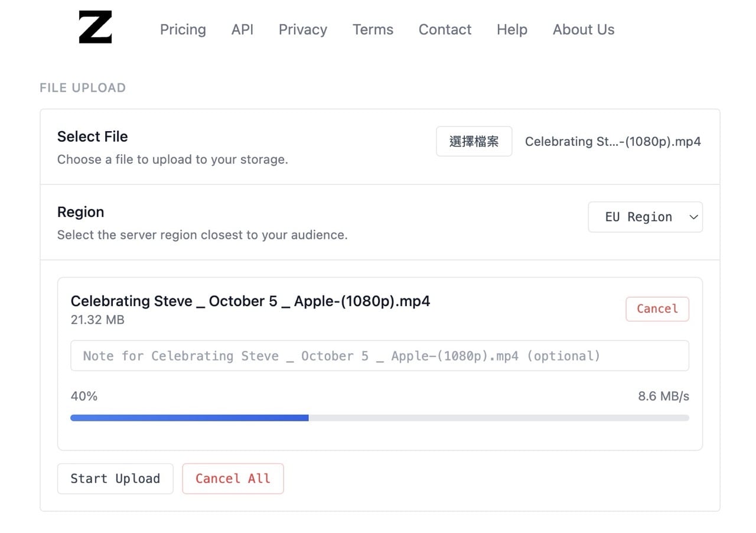Hit the Cancel All button
Image resolution: width=756 pixels, height=533 pixels.
pyautogui.click(x=233, y=479)
